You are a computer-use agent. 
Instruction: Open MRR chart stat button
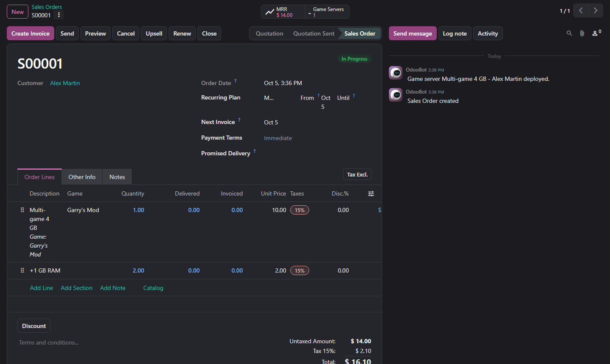click(283, 12)
